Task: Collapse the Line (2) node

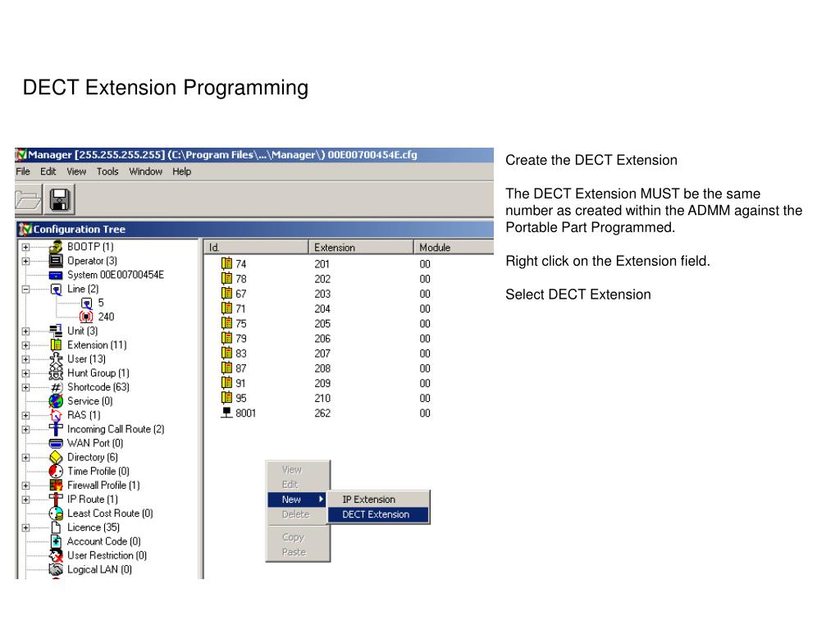Action: (25, 290)
